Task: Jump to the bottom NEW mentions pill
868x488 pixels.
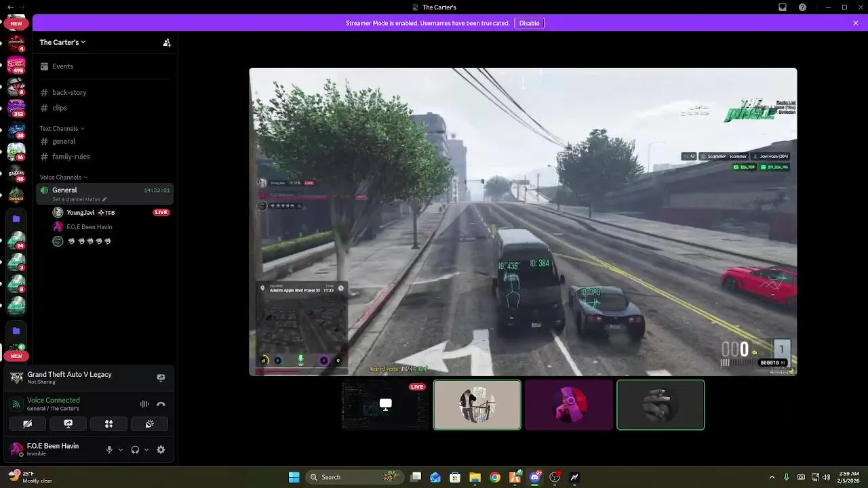Action: (x=16, y=356)
